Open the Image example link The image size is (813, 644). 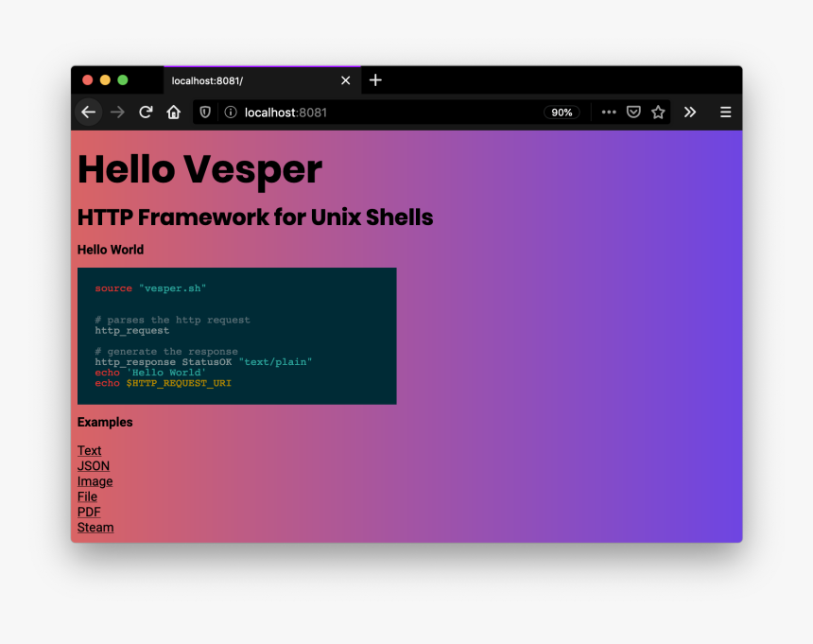pyautogui.click(x=95, y=481)
